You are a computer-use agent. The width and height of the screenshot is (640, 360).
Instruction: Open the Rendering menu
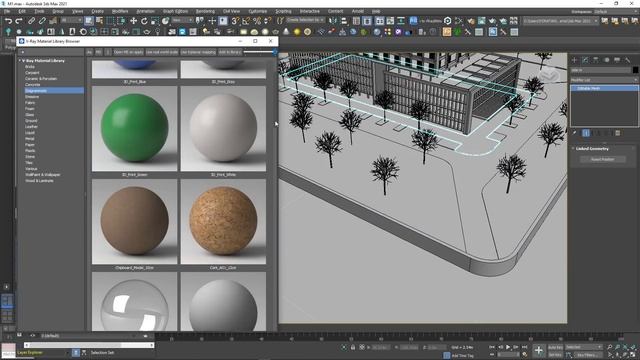coord(205,11)
